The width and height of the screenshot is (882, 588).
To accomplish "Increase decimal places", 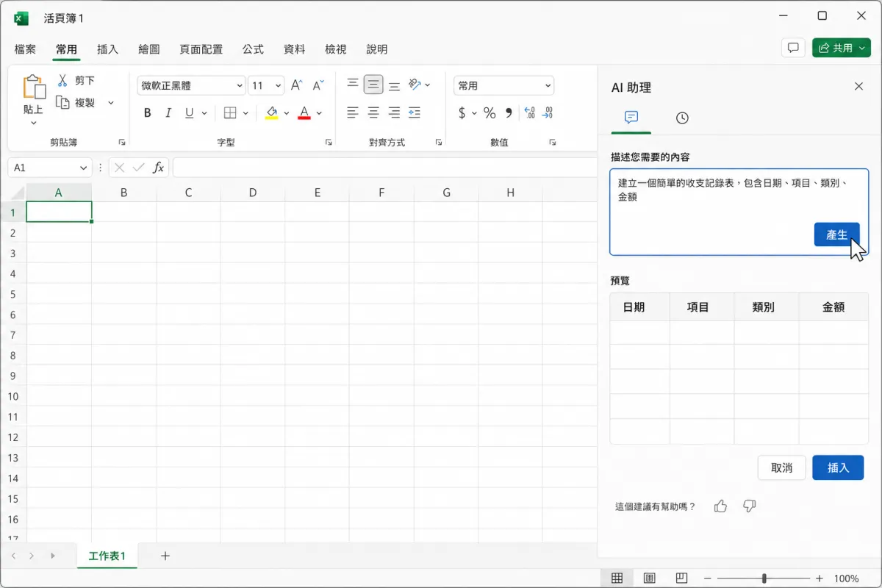I will [x=528, y=113].
